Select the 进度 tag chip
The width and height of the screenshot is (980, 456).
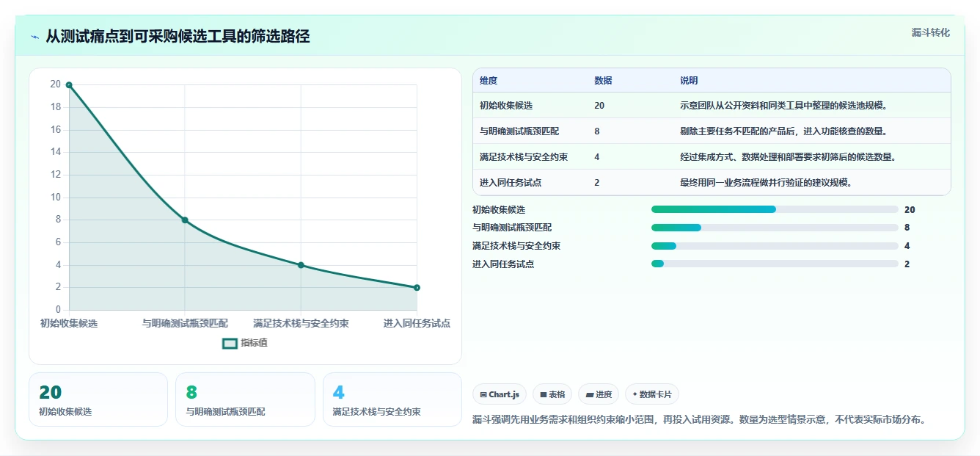click(x=599, y=394)
